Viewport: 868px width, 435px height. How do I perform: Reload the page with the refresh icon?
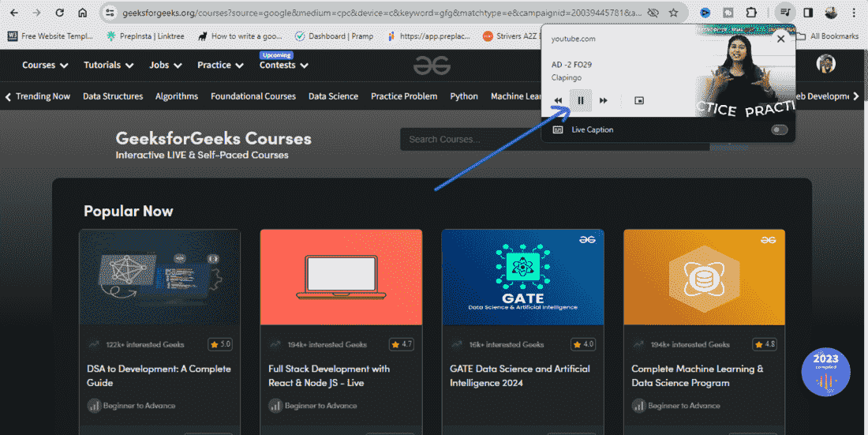coord(59,13)
